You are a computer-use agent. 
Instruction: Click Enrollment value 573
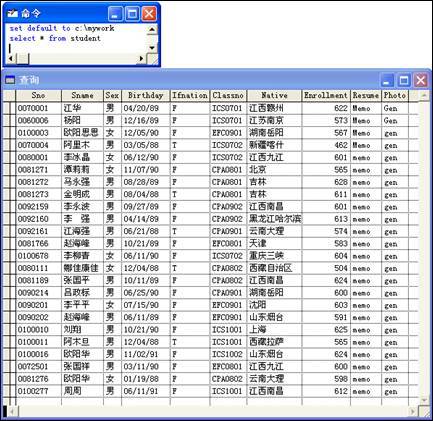(x=326, y=120)
